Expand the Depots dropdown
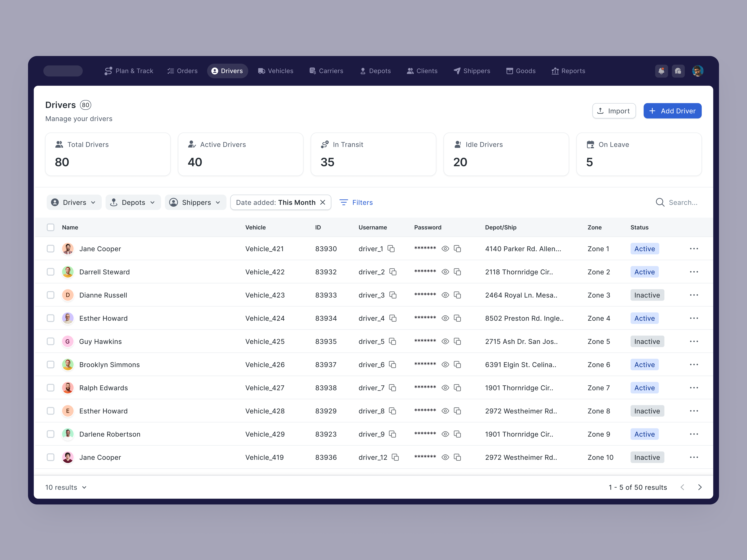 (133, 202)
